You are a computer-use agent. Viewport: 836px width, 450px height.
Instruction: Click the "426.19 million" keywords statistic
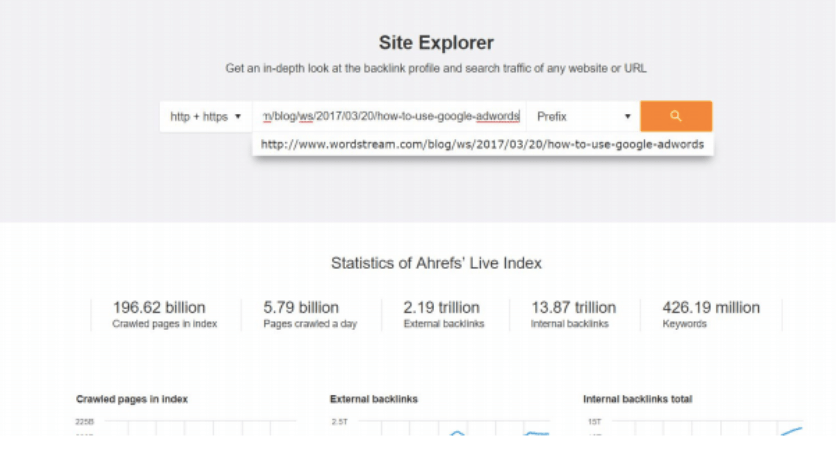[x=711, y=307]
